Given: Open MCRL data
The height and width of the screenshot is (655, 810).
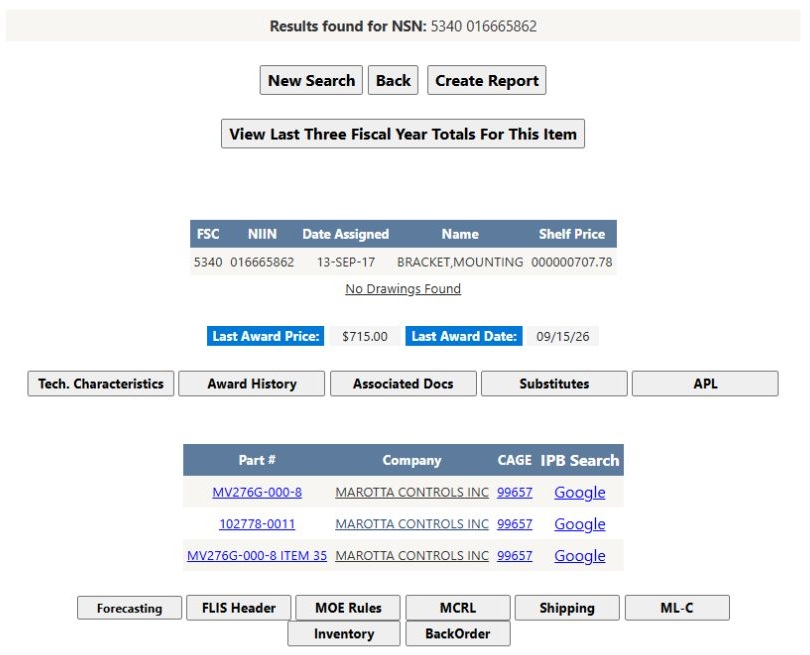Looking at the screenshot, I should (x=458, y=608).
